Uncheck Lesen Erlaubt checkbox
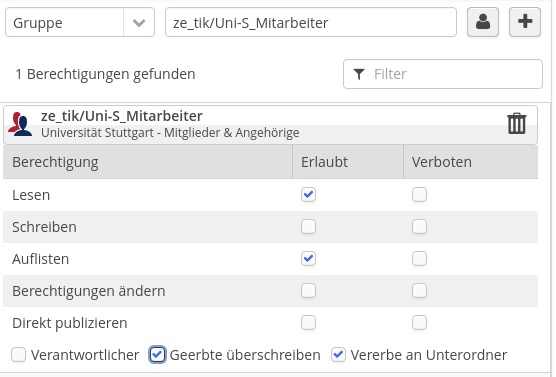This screenshot has width=556, height=377. [x=308, y=194]
